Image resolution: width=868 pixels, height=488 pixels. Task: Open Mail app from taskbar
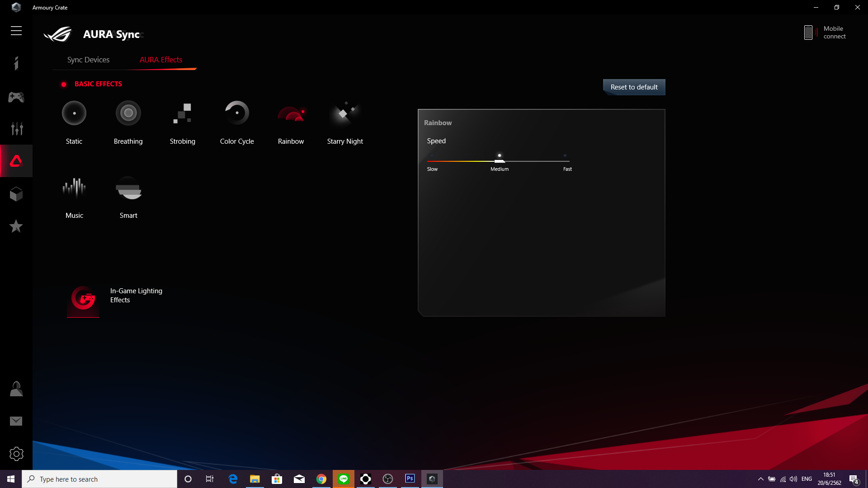tap(299, 479)
